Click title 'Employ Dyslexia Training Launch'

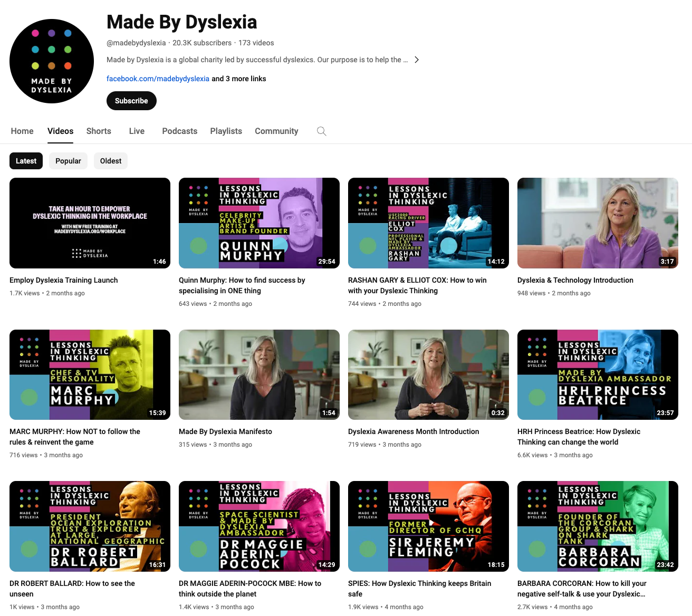64,280
